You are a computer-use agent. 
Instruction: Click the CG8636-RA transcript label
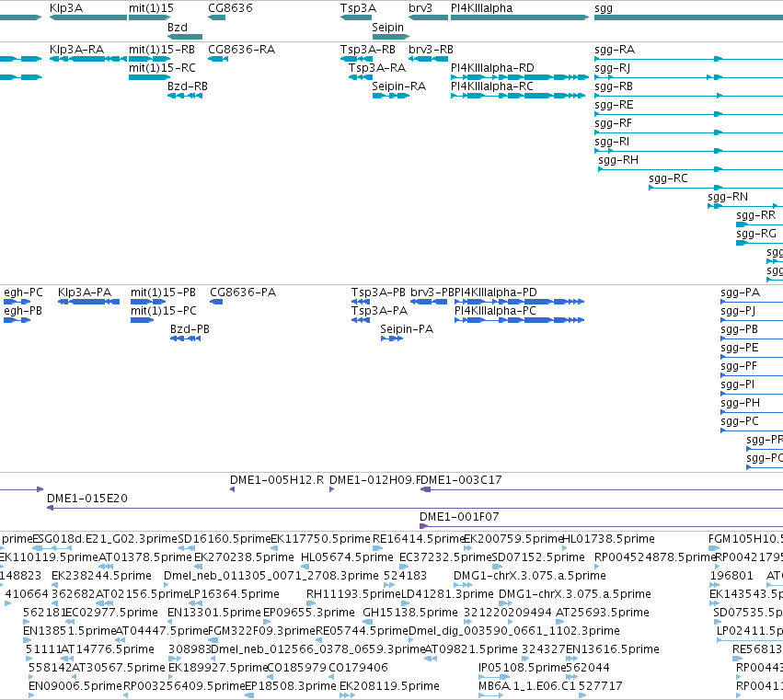pyautogui.click(x=241, y=50)
